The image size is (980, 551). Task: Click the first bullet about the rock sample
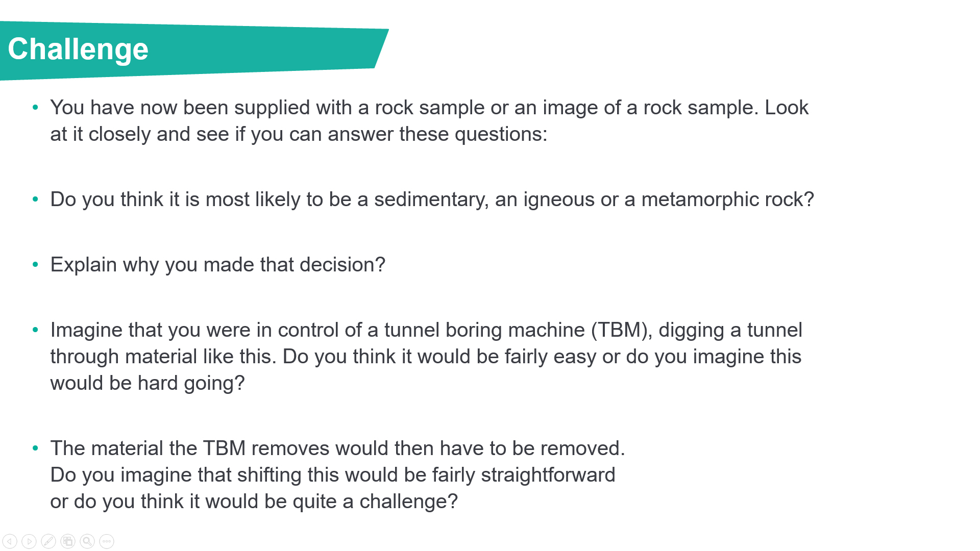[429, 121]
